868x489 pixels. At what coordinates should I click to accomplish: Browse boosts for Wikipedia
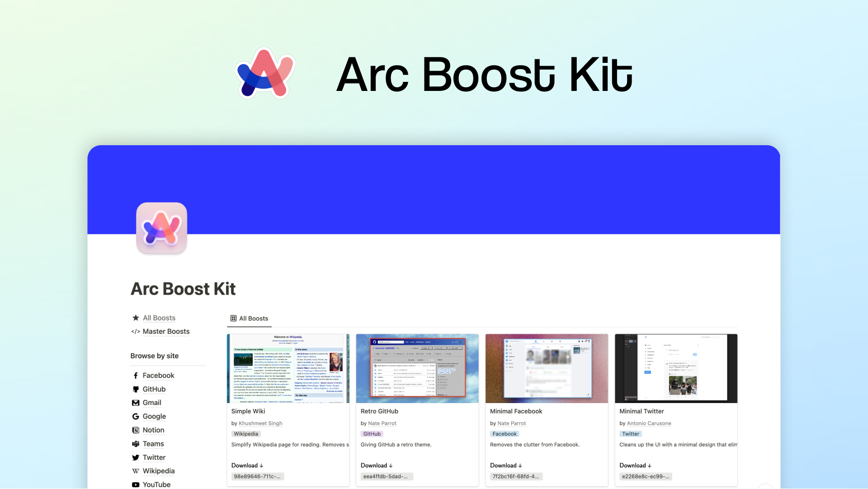(159, 471)
